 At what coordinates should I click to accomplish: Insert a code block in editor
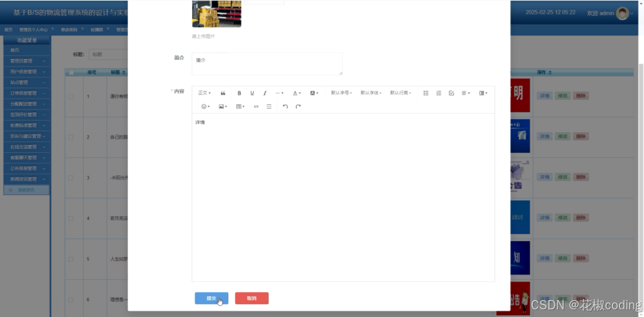256,107
